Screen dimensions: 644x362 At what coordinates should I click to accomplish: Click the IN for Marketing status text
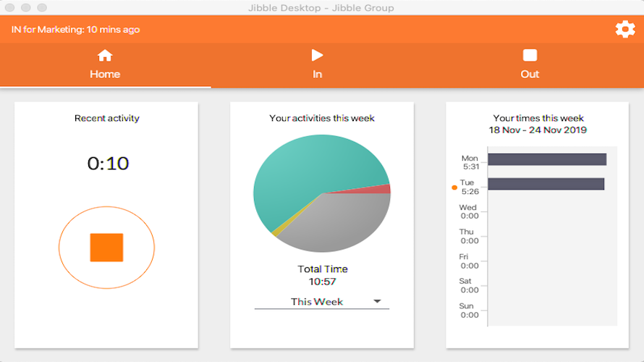[x=75, y=30]
